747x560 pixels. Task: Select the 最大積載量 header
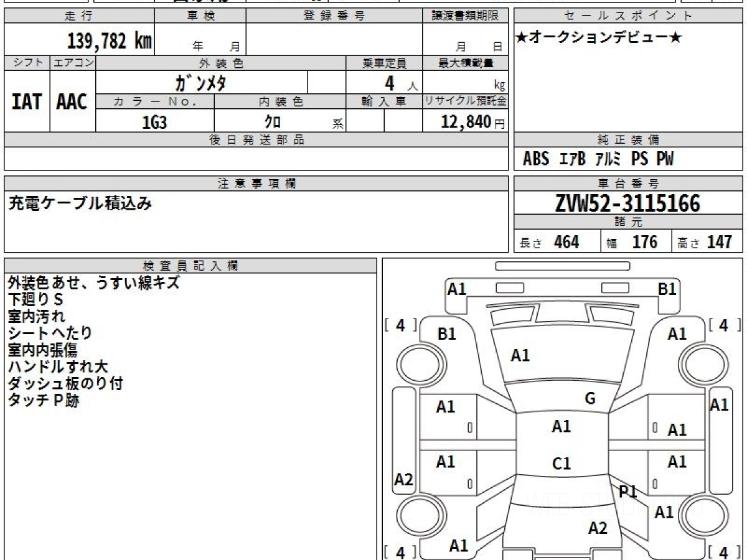click(466, 63)
